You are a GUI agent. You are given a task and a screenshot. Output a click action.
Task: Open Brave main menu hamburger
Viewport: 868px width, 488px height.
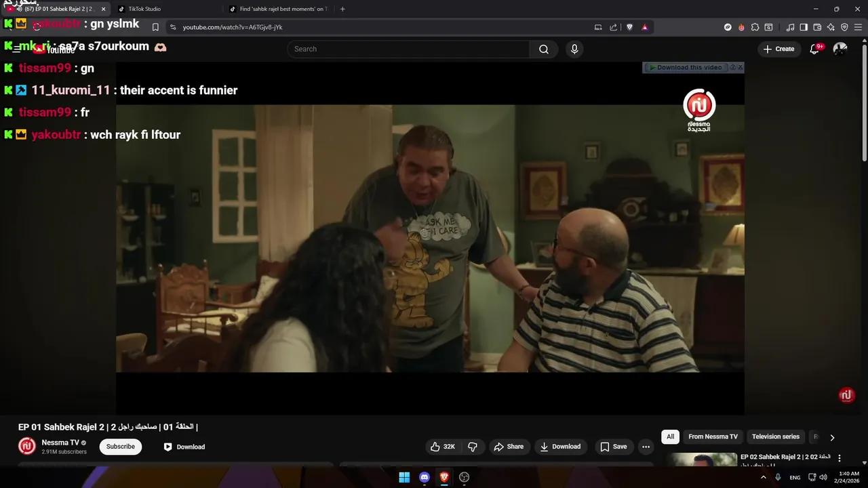pyautogui.click(x=859, y=27)
